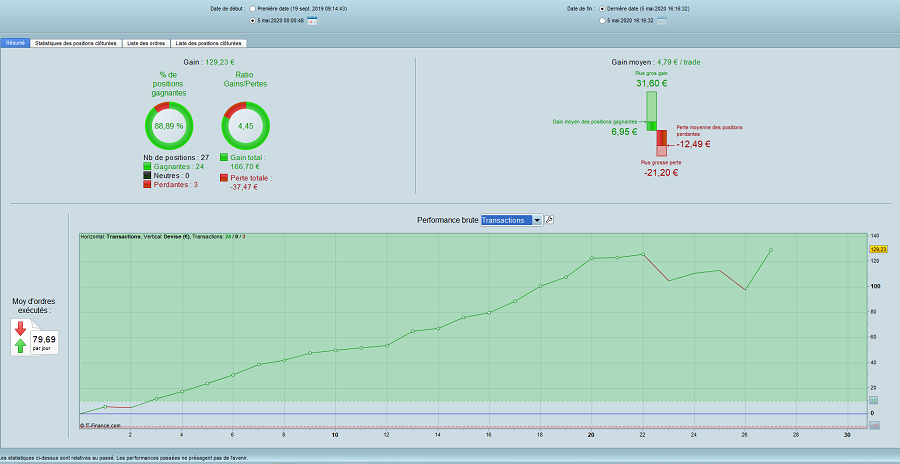Click the green marker at chart right edge
Screen dimensions: 900x464
point(874,400)
